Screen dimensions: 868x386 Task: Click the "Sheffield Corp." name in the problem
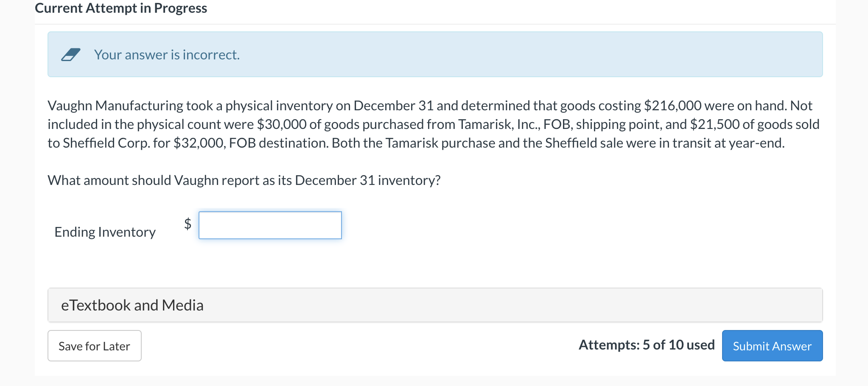tap(106, 143)
